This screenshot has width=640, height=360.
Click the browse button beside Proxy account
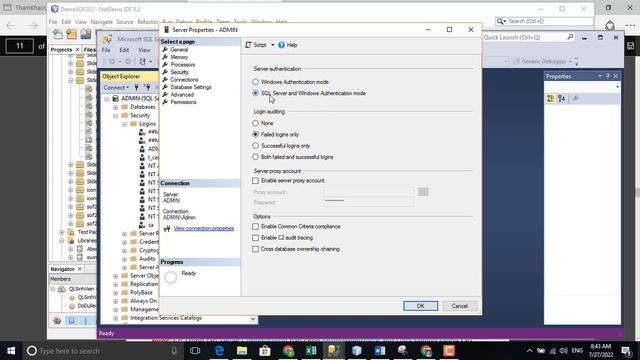[423, 192]
